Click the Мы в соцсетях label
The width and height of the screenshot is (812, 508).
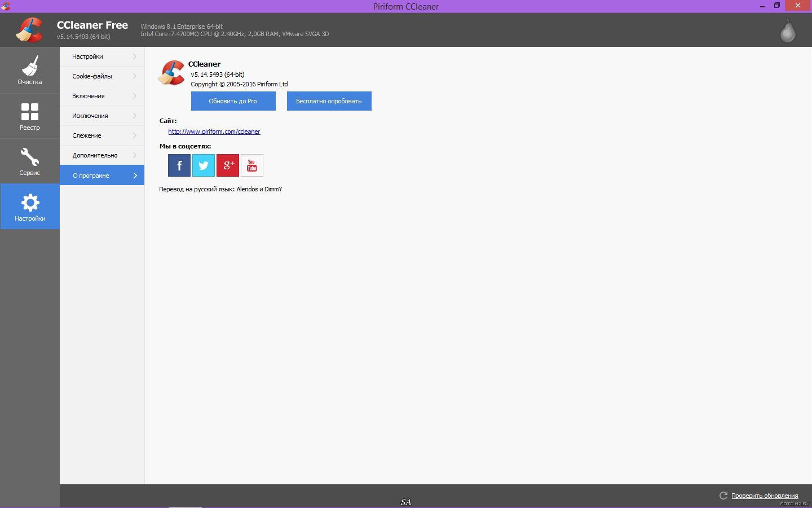click(185, 146)
